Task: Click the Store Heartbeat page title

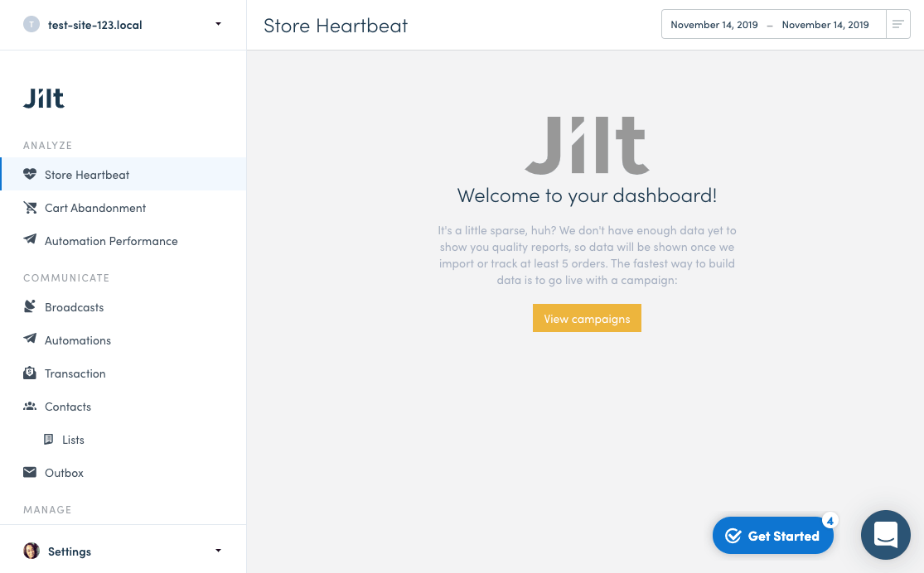Action: point(336,26)
